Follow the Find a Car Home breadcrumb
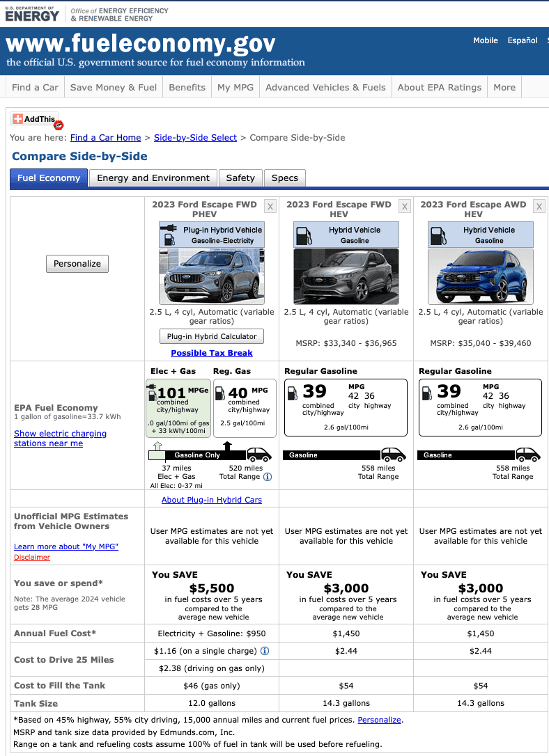This screenshot has height=756, width=549. pyautogui.click(x=106, y=137)
